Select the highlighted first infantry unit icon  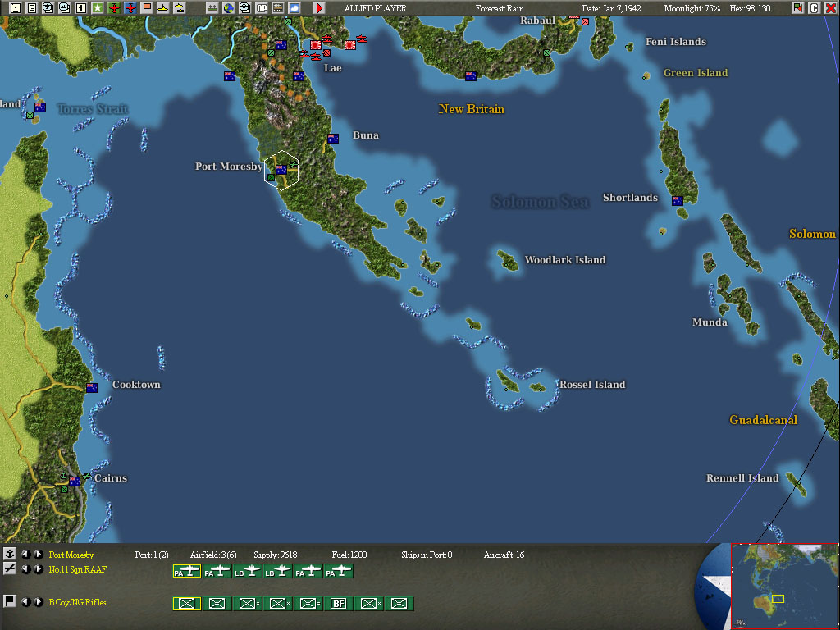187,604
